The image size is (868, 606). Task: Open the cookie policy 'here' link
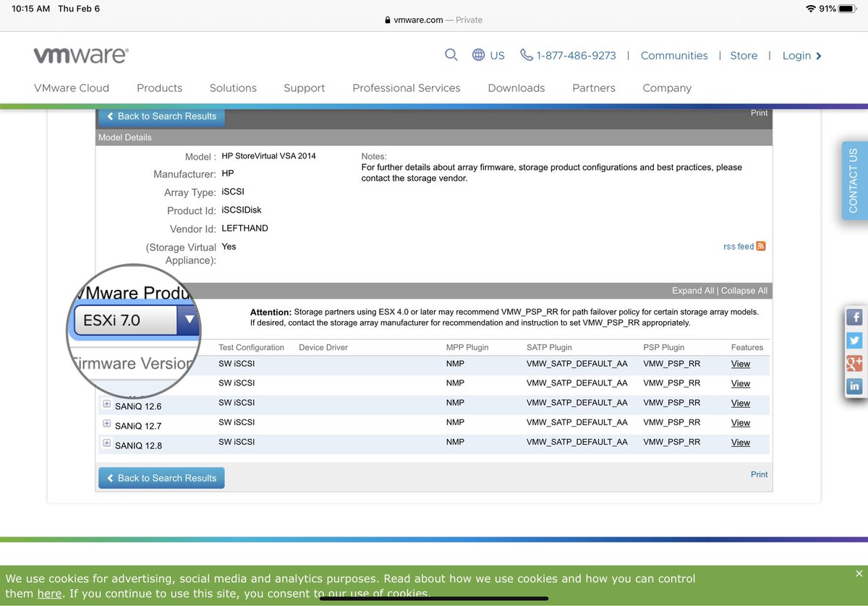click(49, 594)
